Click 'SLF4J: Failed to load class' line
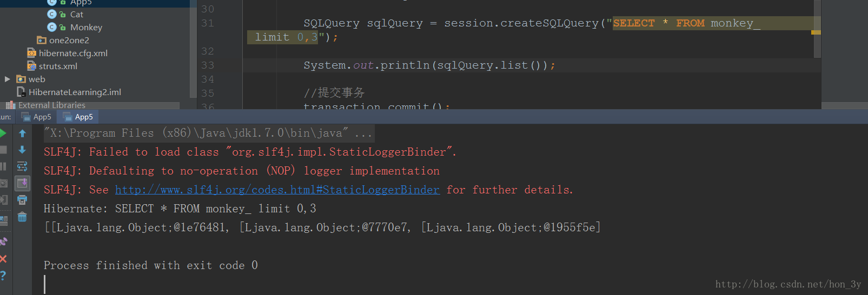The image size is (868, 295). (x=250, y=152)
